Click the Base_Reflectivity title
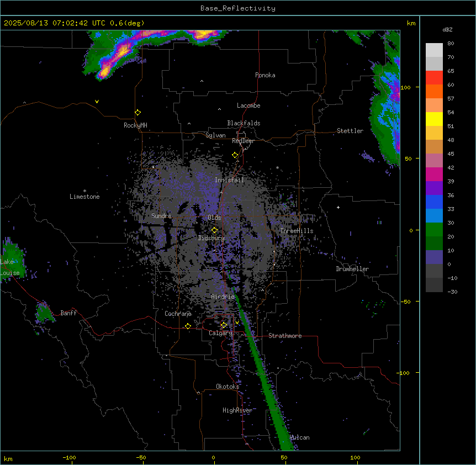 pos(238,8)
